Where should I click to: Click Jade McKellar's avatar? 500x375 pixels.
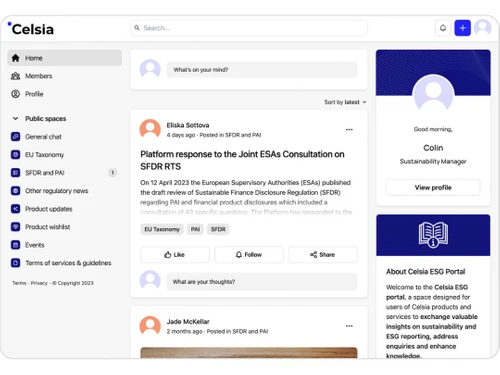[x=150, y=326]
